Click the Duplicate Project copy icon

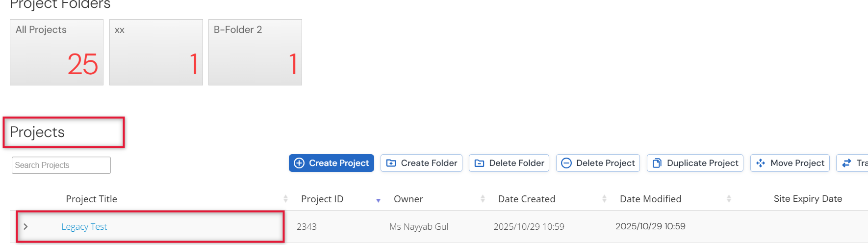(x=657, y=163)
